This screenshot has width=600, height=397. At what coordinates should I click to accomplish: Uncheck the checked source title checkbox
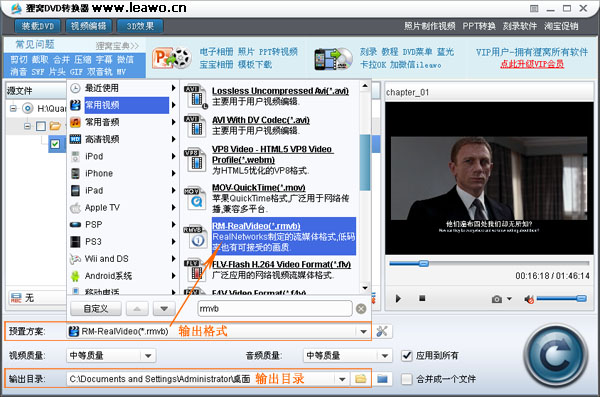point(55,144)
